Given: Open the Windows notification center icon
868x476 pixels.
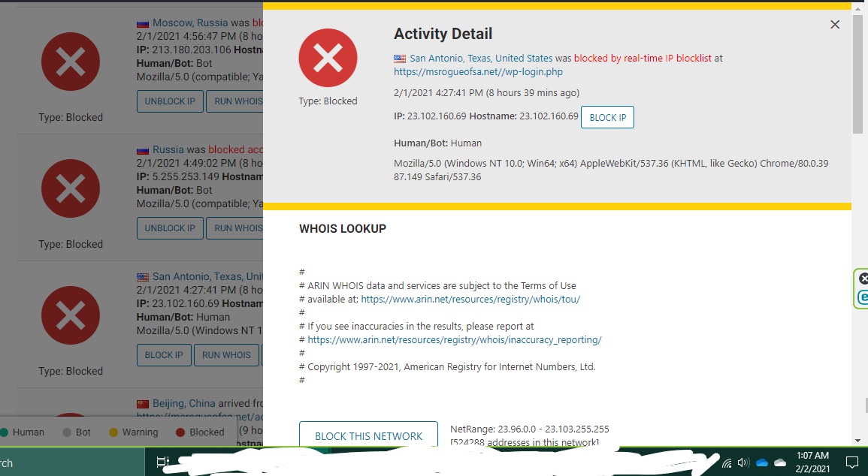Looking at the screenshot, I should (851, 462).
